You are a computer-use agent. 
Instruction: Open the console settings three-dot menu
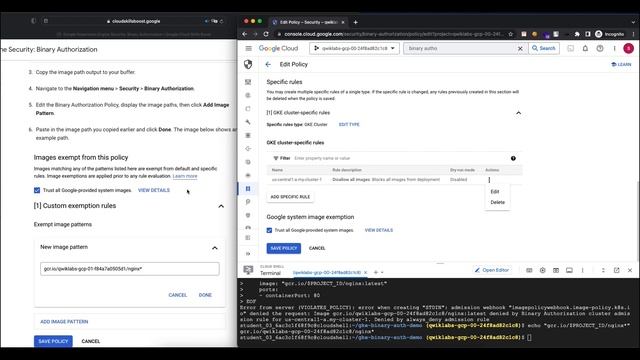click(x=614, y=48)
